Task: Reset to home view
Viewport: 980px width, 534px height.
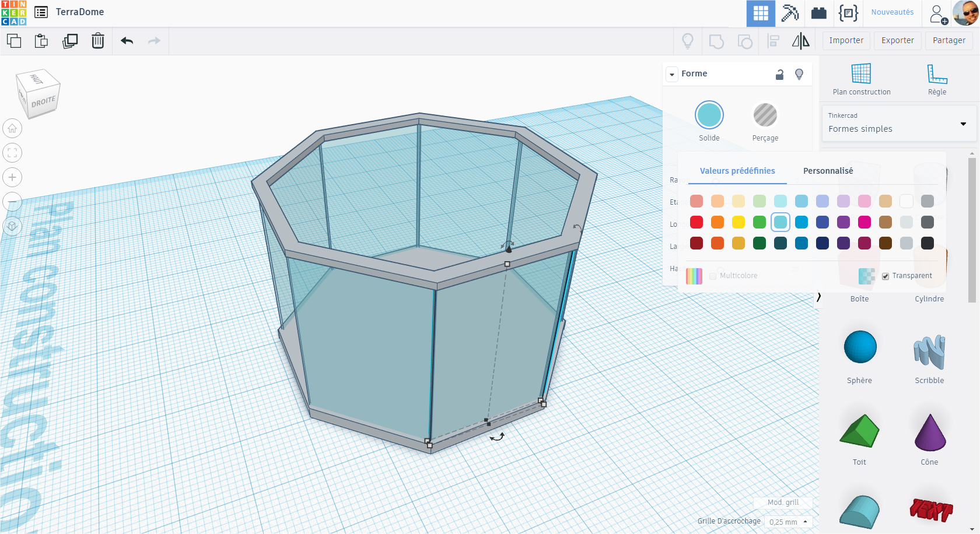Action: 12,128
